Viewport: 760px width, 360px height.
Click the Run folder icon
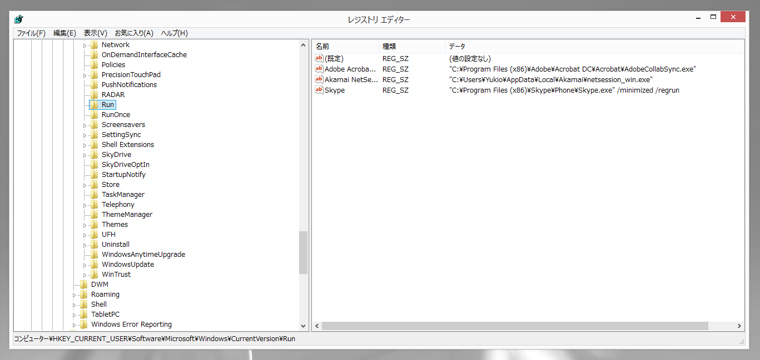coord(94,105)
